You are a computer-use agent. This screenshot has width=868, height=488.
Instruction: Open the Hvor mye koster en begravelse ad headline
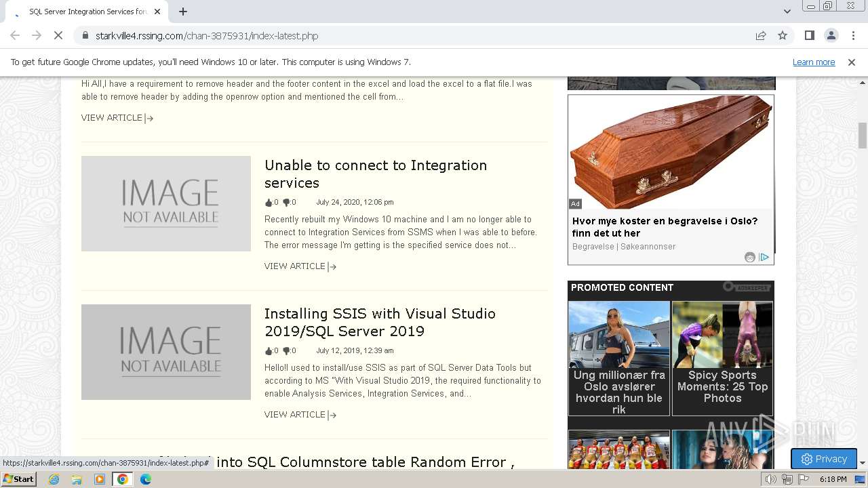click(665, 227)
